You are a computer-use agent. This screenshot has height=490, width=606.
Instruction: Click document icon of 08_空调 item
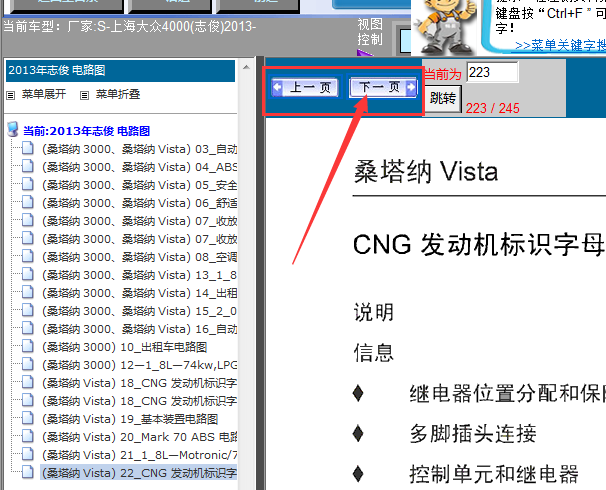[x=27, y=256]
